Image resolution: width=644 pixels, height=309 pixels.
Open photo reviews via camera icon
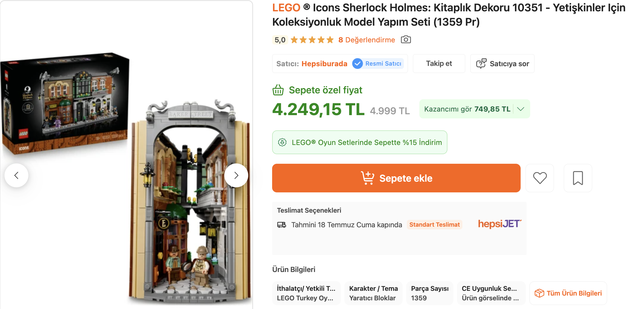(406, 40)
